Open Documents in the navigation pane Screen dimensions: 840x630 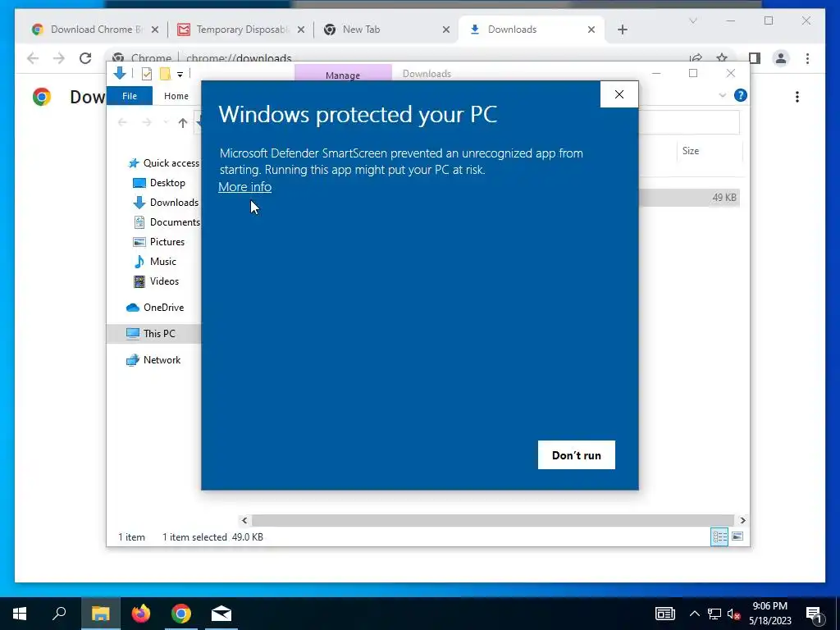(167, 221)
